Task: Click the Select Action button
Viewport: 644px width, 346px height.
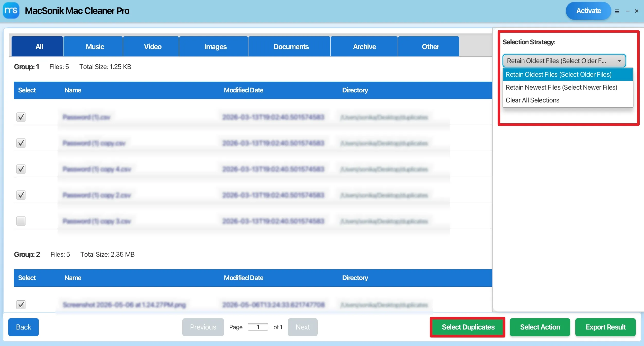Action: pos(540,327)
